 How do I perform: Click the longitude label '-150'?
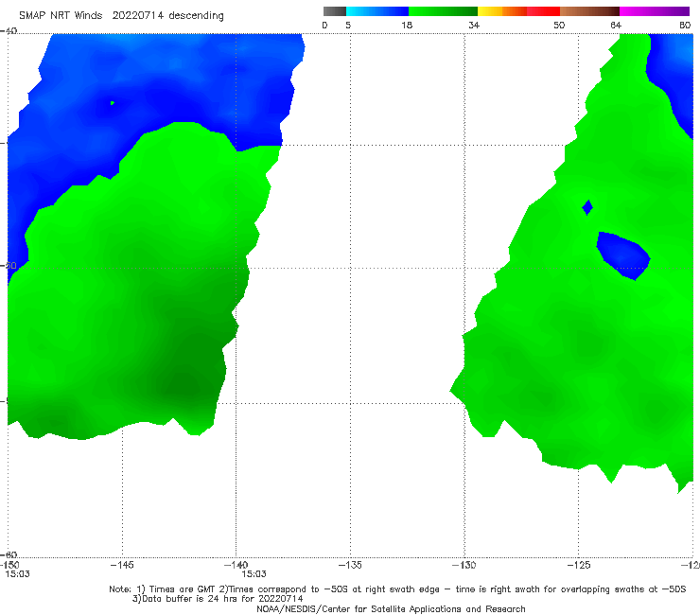point(9,565)
